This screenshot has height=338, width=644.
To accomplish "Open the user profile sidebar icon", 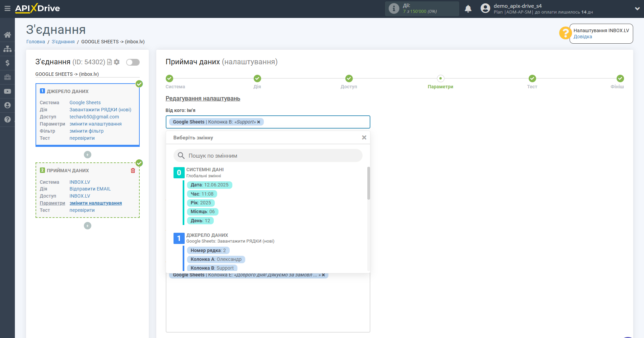I will 7,105.
